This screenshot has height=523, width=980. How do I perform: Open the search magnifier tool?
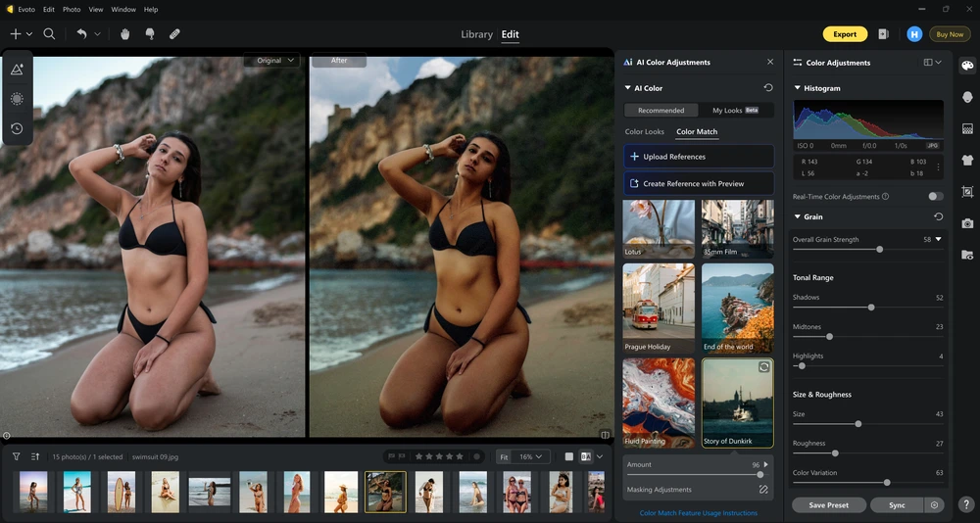pos(49,34)
